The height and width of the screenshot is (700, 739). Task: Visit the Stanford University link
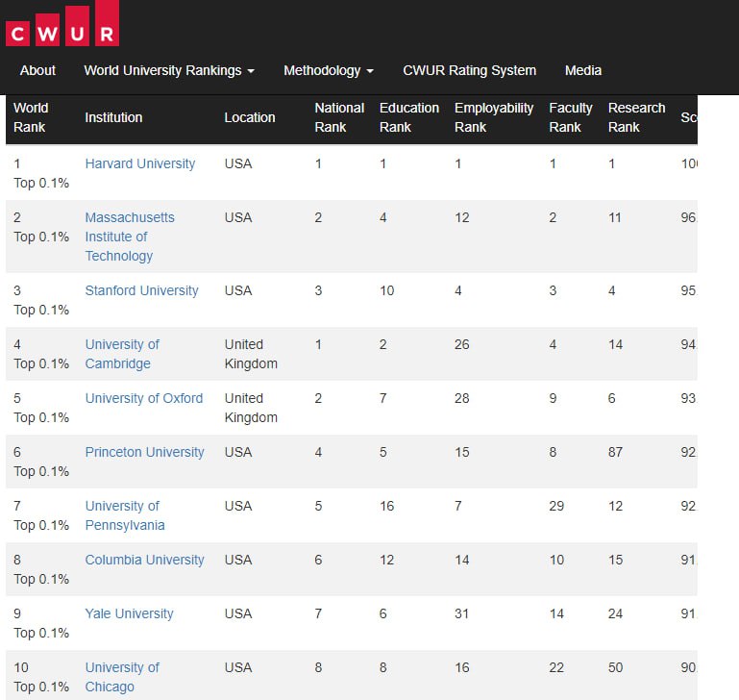click(141, 290)
